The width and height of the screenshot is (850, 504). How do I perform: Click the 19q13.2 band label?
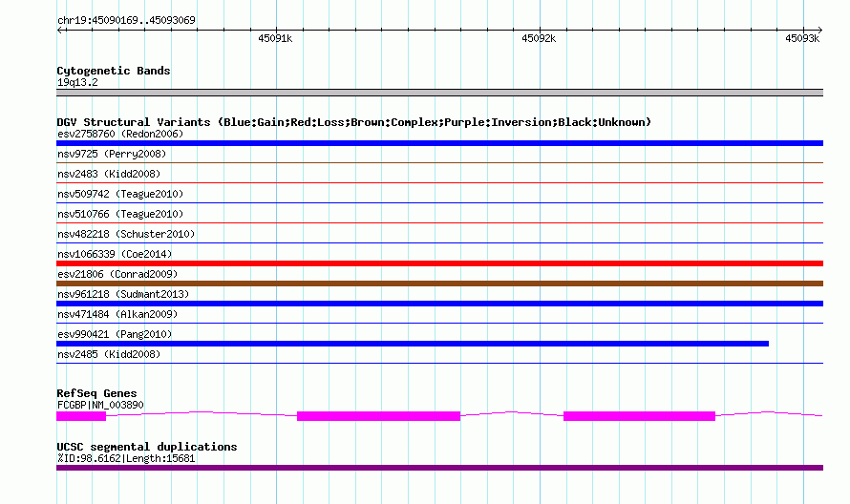[x=77, y=82]
